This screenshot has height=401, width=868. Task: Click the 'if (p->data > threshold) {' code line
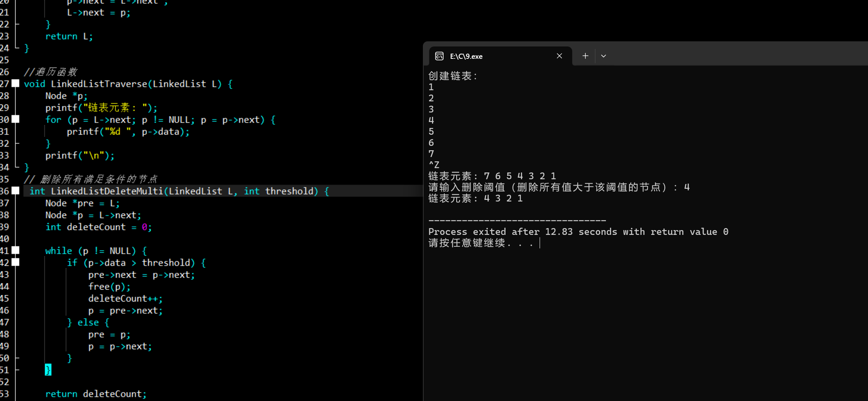point(136,263)
